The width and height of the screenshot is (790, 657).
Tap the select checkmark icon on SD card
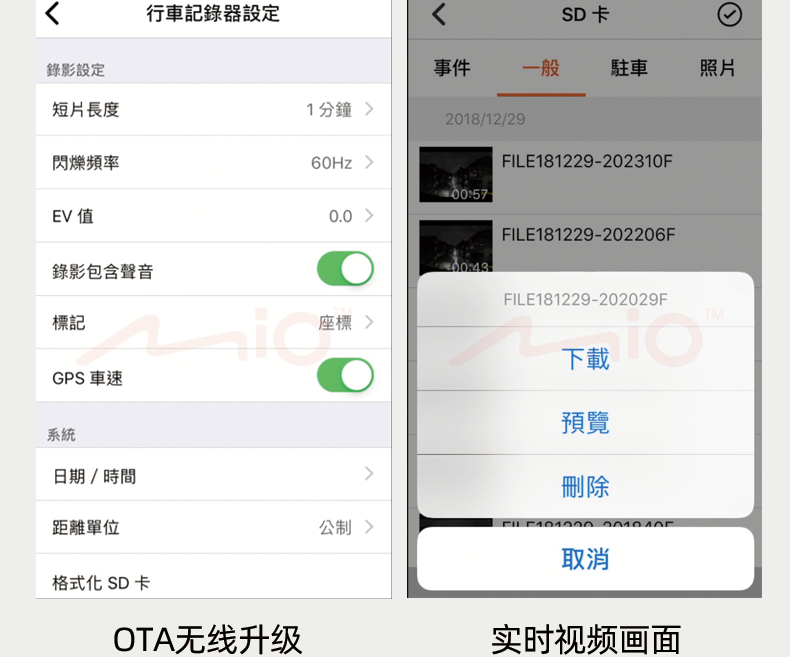pos(729,15)
